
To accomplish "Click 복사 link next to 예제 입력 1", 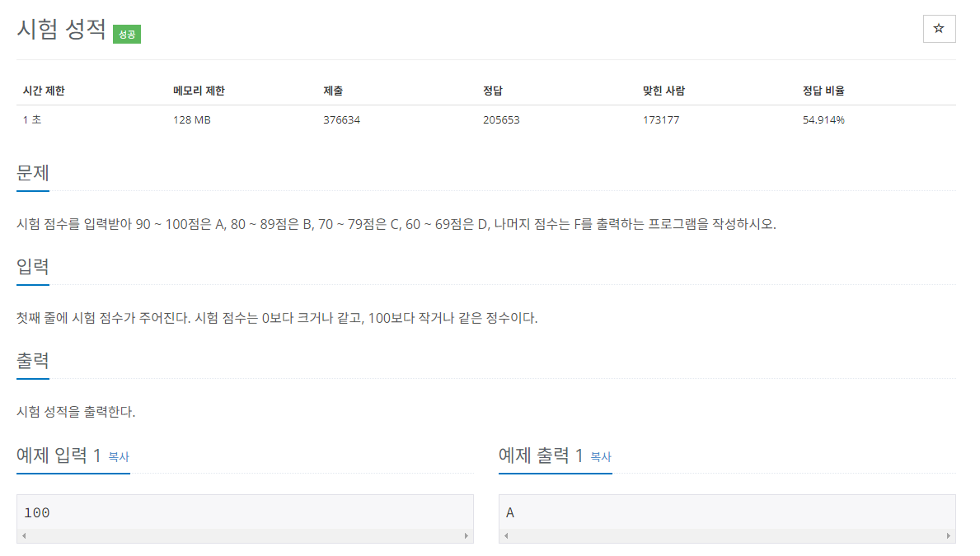I will click(119, 456).
